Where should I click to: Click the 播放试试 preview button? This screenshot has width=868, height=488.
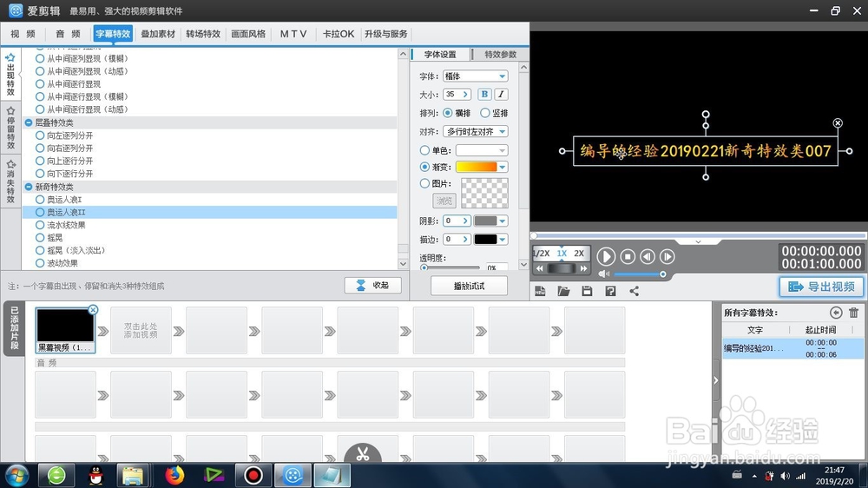(x=469, y=286)
